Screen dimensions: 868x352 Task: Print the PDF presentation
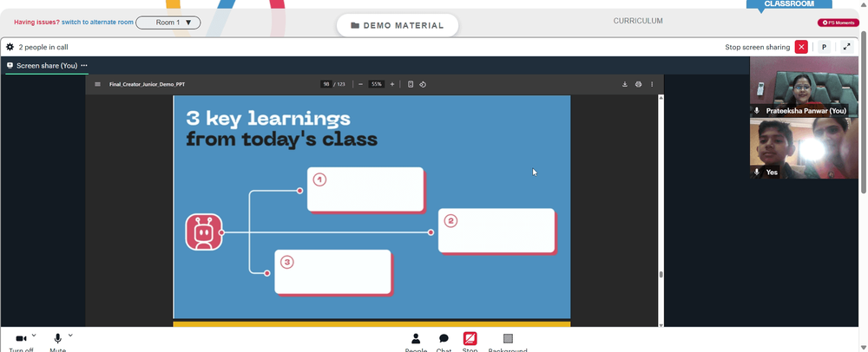[x=638, y=84]
